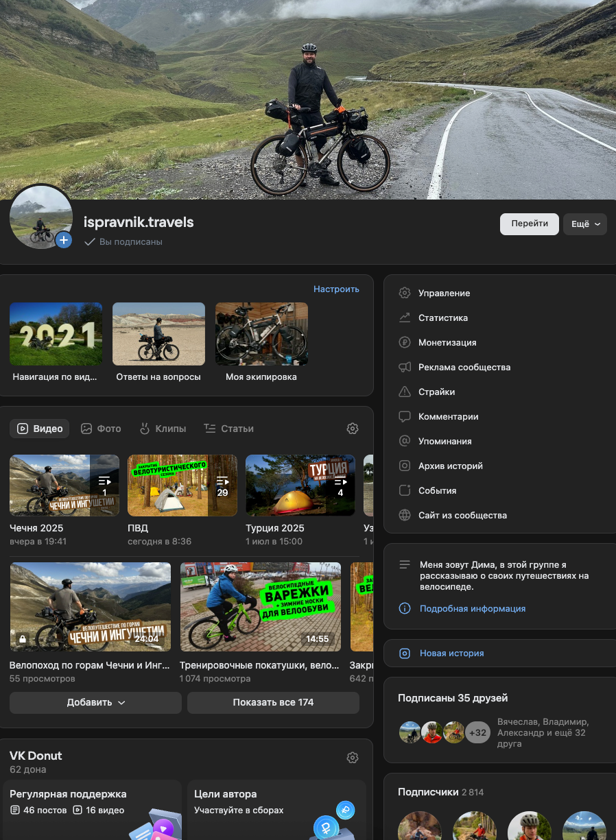Expand Подробная информация details

click(472, 608)
